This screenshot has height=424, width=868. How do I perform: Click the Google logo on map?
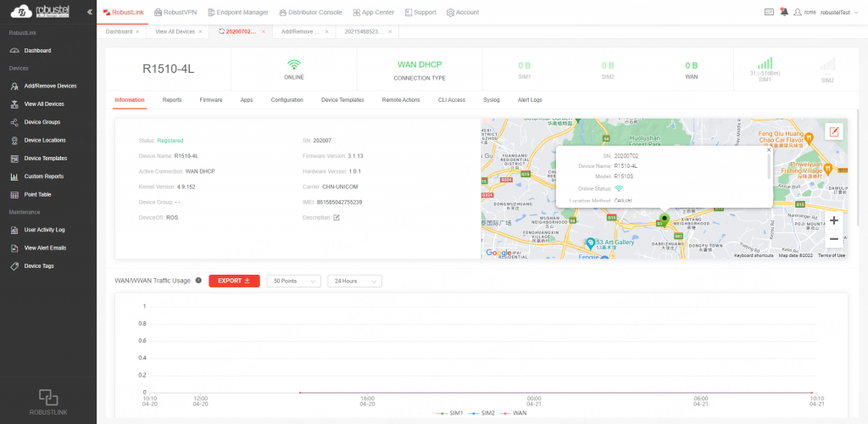tap(498, 253)
